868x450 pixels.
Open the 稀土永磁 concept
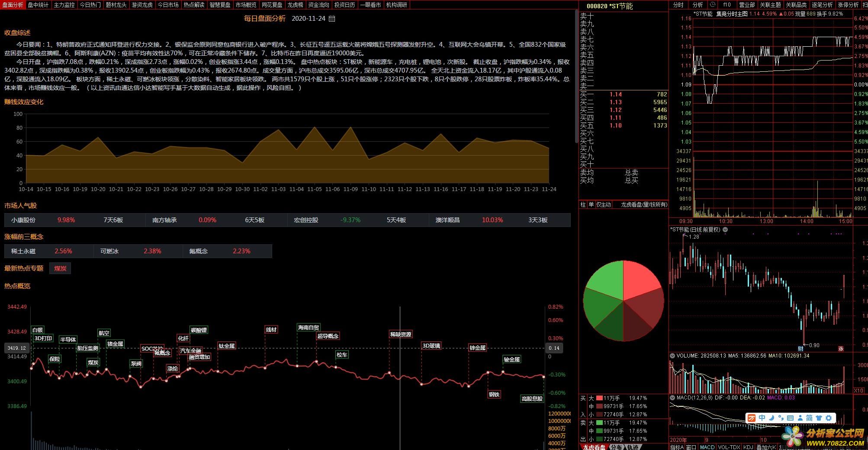(23, 251)
